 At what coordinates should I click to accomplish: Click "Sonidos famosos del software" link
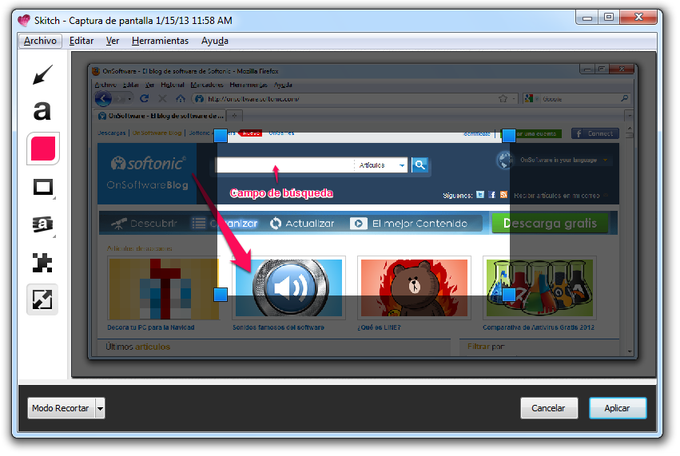pyautogui.click(x=278, y=328)
